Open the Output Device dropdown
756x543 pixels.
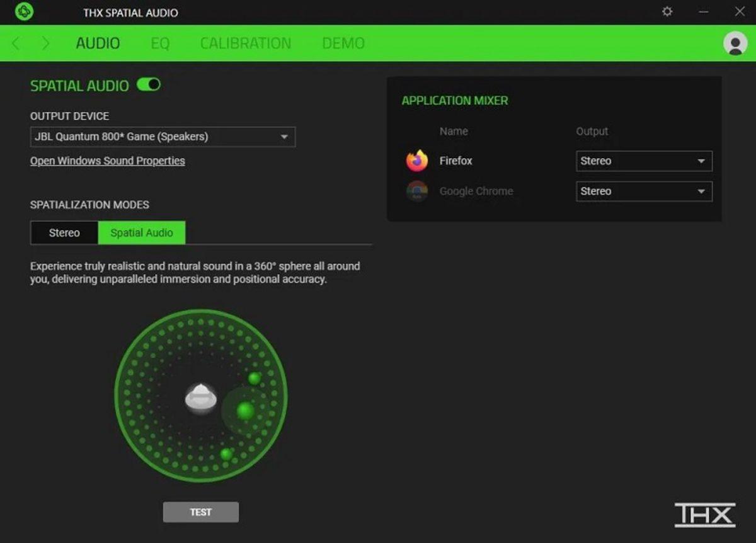(x=285, y=137)
